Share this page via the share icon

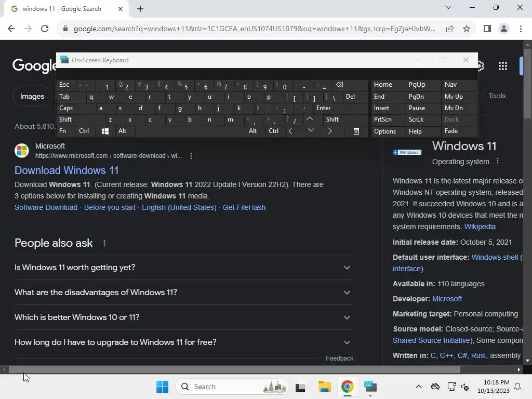[x=450, y=29]
